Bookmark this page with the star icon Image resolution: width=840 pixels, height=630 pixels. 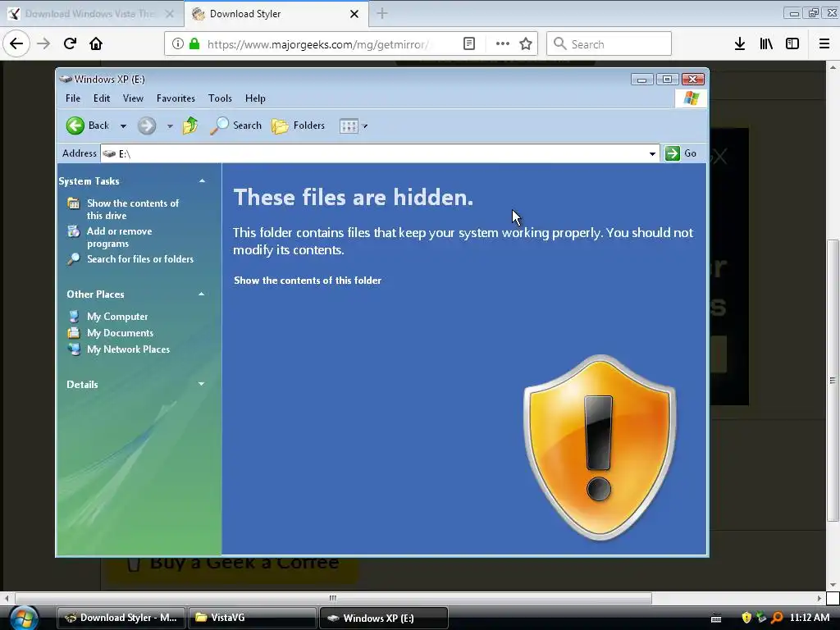pyautogui.click(x=526, y=44)
